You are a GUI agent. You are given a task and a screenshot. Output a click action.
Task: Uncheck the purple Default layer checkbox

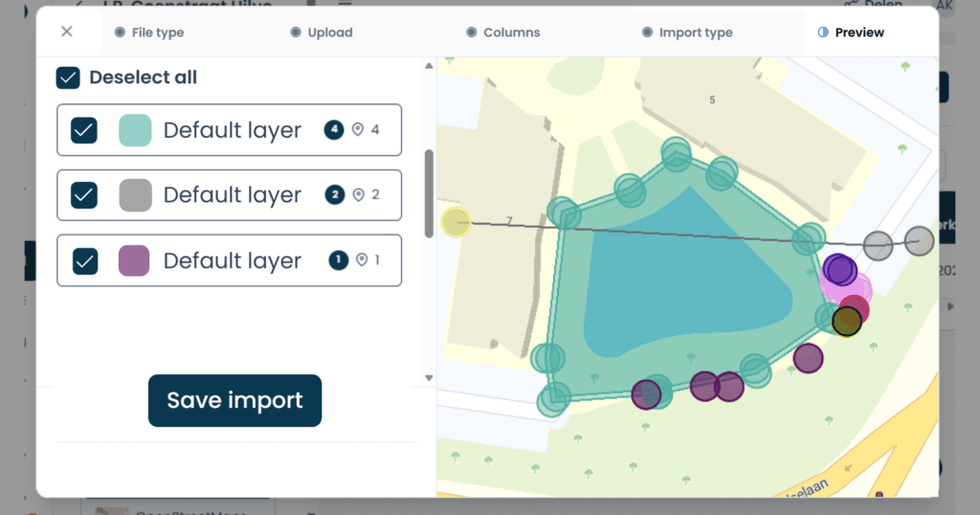coord(85,260)
